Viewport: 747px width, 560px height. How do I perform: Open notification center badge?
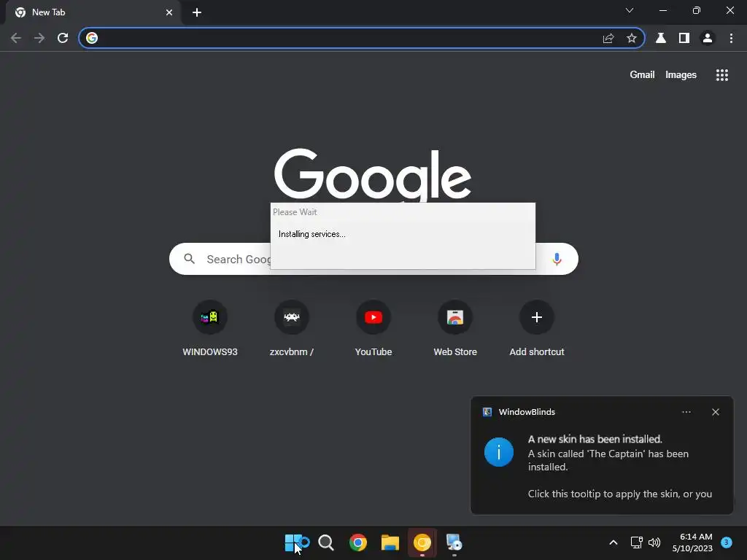point(727,542)
